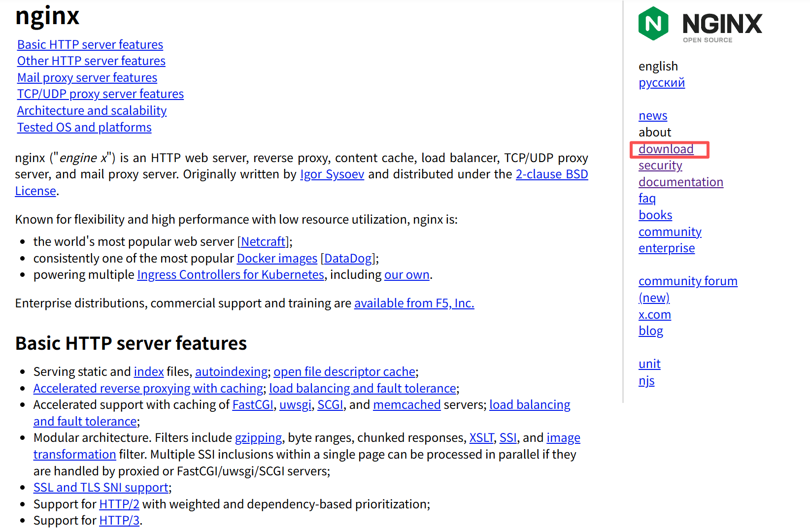Screen dimensions: 810x532
Task: Jump to Tested OS and platforms section
Action: pyautogui.click(x=84, y=127)
